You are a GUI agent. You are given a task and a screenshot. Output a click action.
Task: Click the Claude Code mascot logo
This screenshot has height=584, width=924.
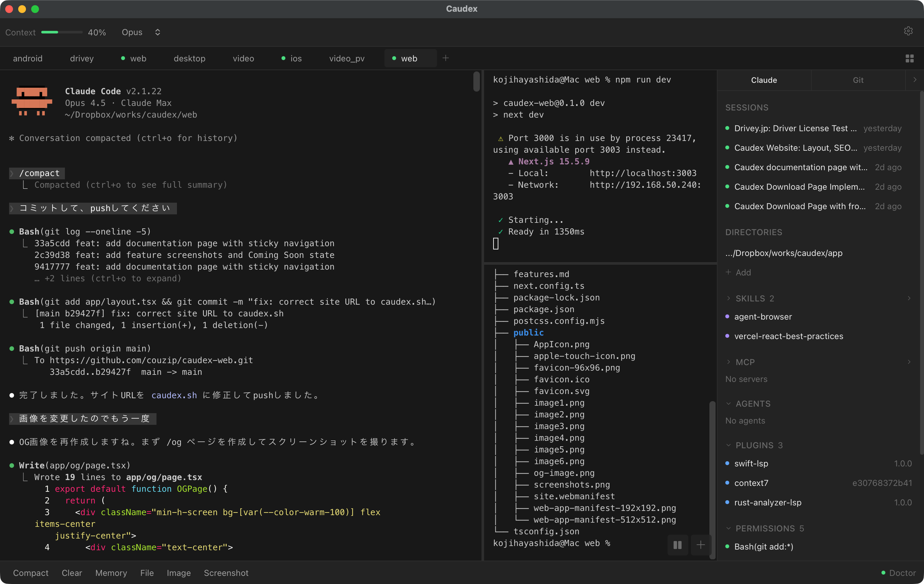32,101
